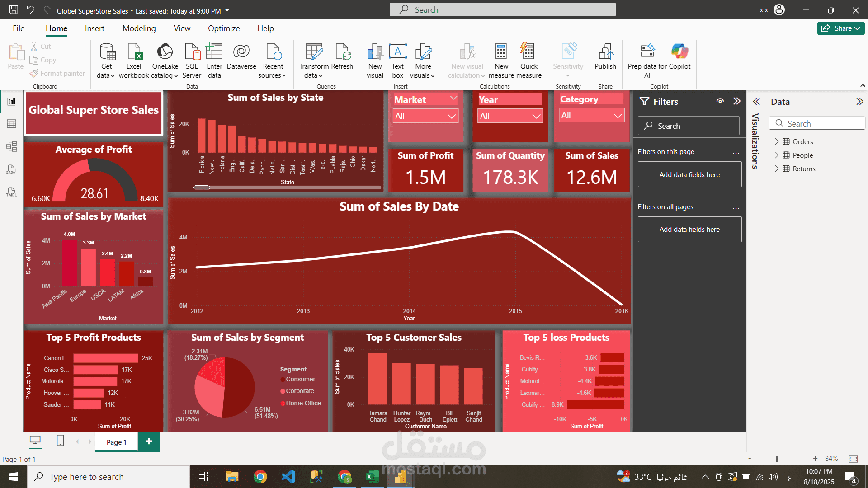Publish the report
This screenshot has height=488, width=868.
pos(605,56)
